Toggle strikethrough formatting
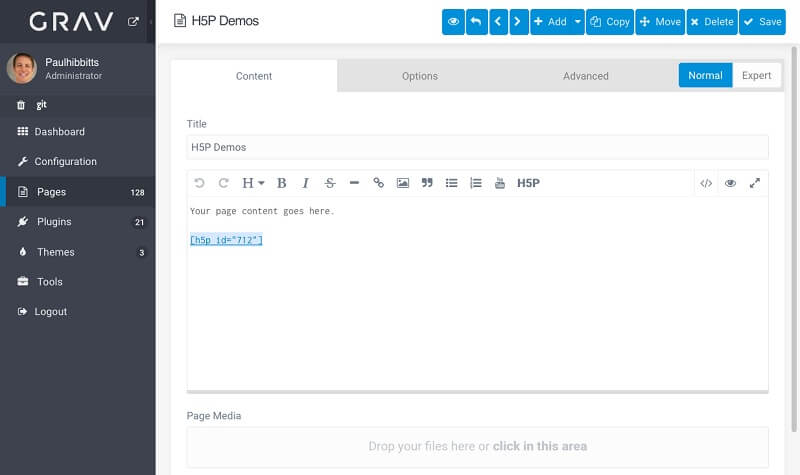Screen dimensions: 800x475 [x=330, y=183]
